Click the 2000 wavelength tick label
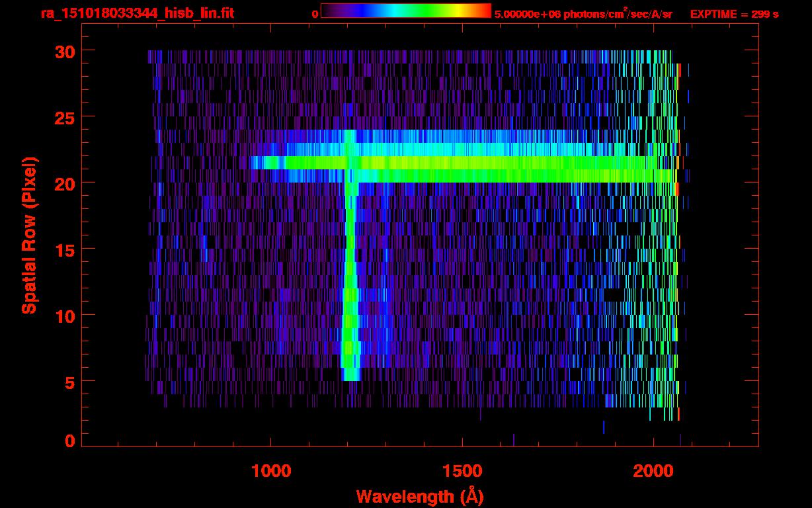Image resolution: width=812 pixels, height=508 pixels. click(653, 471)
